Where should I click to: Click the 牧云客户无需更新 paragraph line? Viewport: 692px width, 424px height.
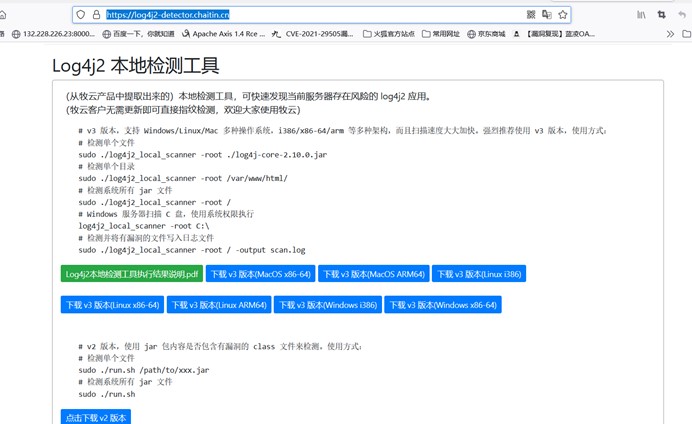click(x=183, y=109)
